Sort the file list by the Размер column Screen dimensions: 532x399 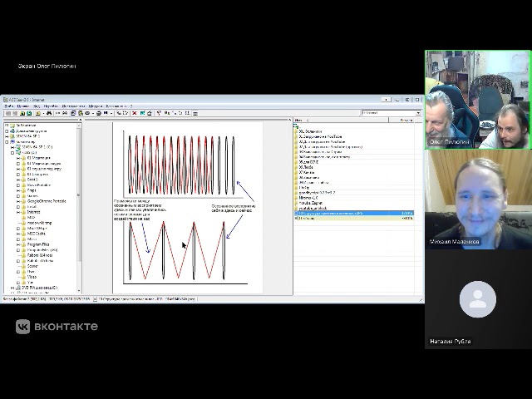click(x=406, y=121)
